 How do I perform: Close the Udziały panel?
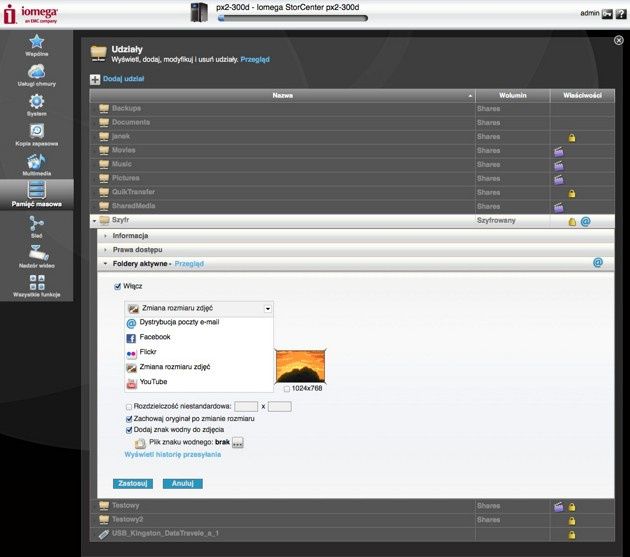[x=619, y=40]
